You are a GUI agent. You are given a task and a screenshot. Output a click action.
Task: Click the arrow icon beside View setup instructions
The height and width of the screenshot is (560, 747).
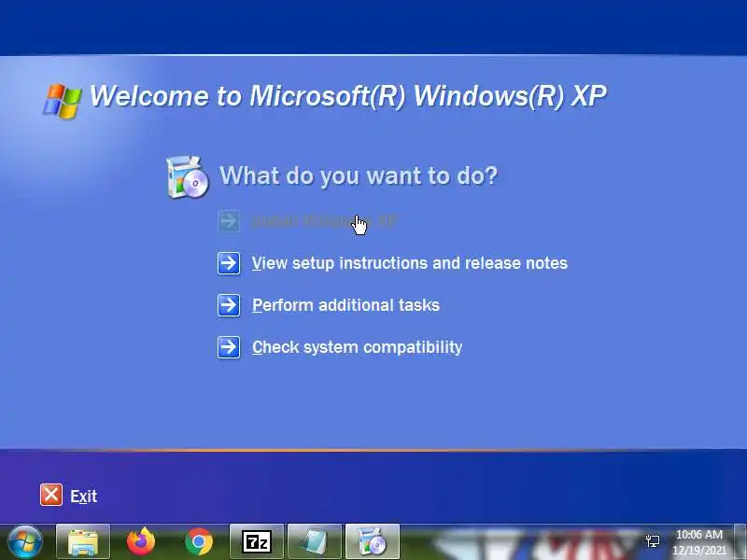point(229,263)
